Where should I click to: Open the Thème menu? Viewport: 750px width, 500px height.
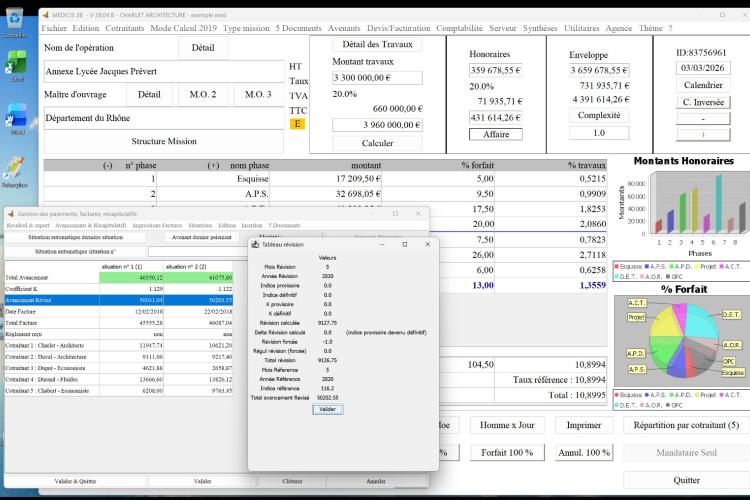pyautogui.click(x=651, y=28)
